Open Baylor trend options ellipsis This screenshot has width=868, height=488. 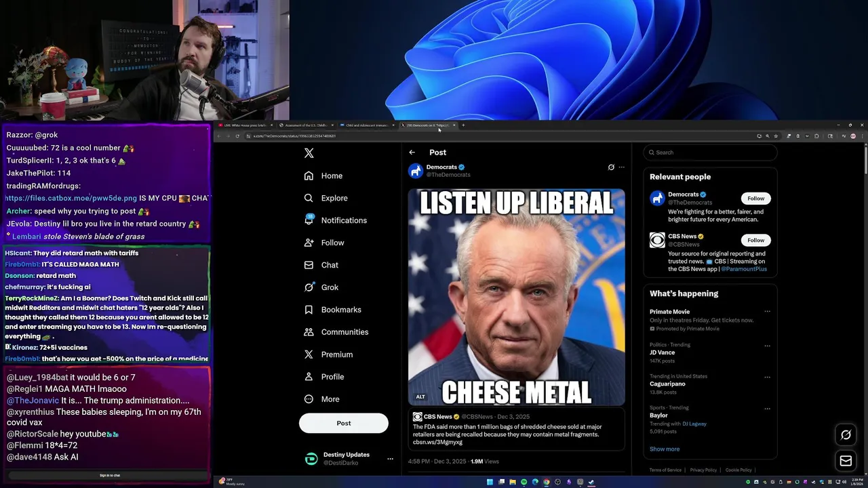[767, 408]
